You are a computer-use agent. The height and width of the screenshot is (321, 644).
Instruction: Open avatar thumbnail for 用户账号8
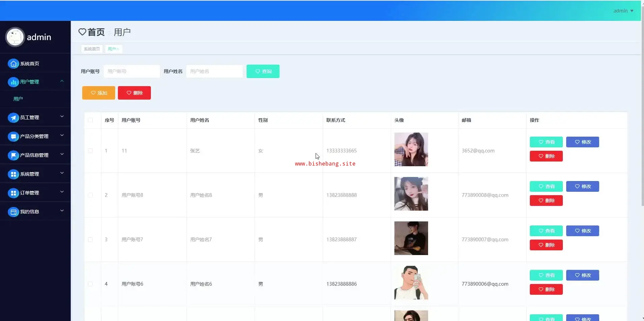tap(411, 194)
